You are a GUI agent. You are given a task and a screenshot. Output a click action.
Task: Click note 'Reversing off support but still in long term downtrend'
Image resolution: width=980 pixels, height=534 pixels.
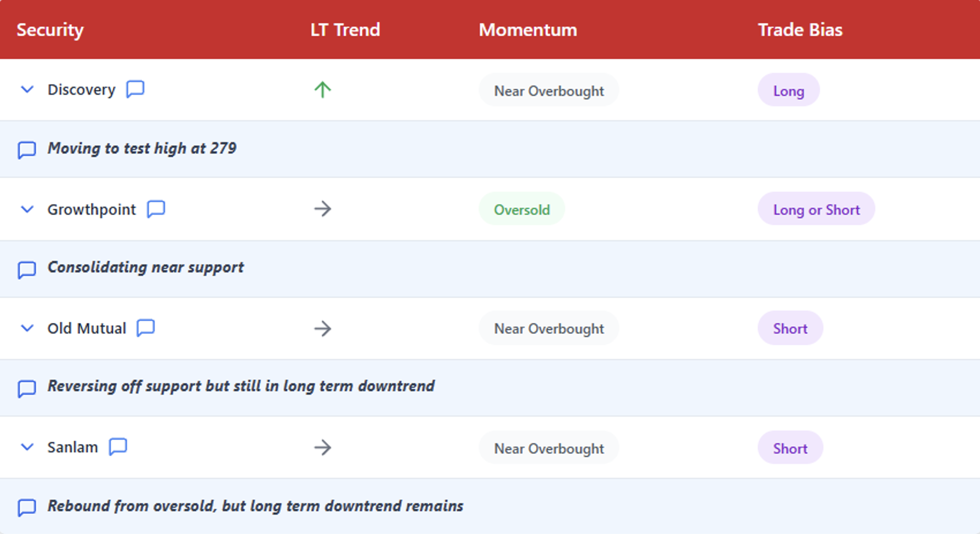tap(241, 386)
